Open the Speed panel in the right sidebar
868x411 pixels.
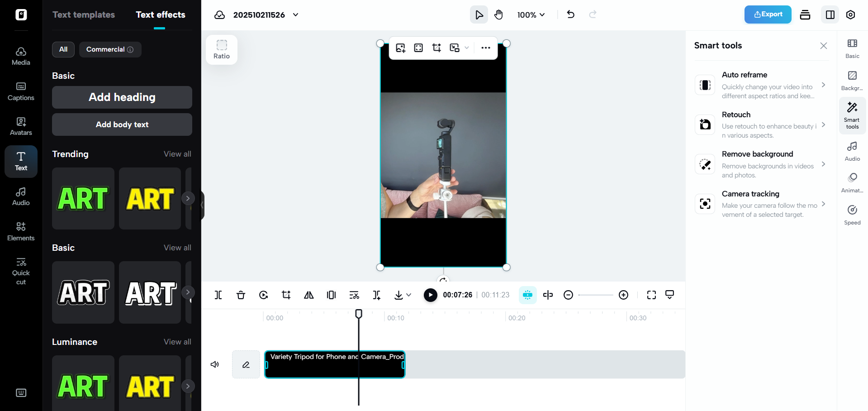tap(852, 214)
